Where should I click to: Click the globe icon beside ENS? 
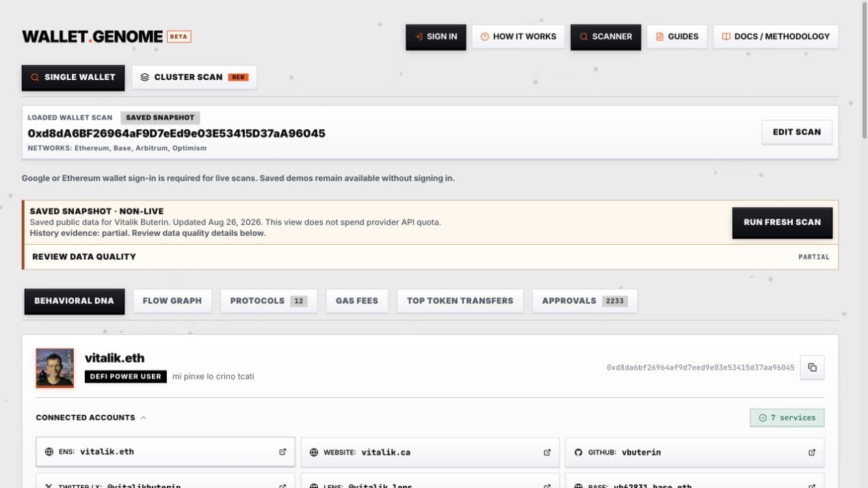49,452
